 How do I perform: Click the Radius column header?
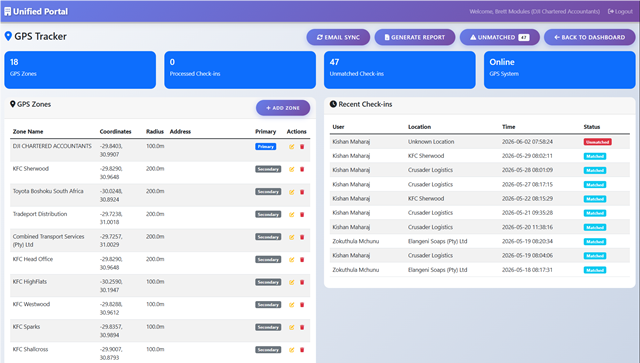coord(155,131)
